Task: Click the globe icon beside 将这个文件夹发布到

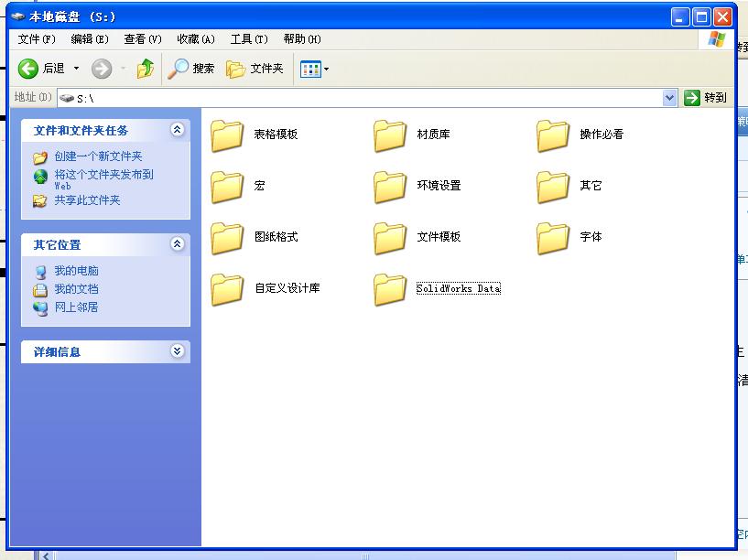Action: point(40,177)
